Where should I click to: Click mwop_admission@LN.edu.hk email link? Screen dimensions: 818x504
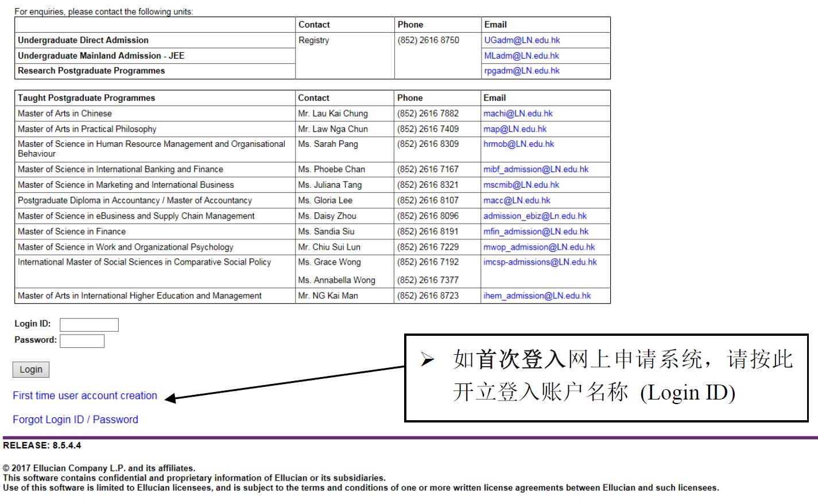[539, 247]
